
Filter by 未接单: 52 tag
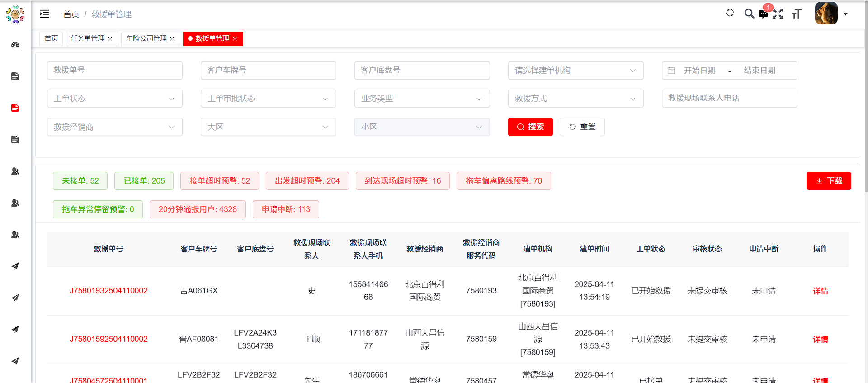point(80,181)
